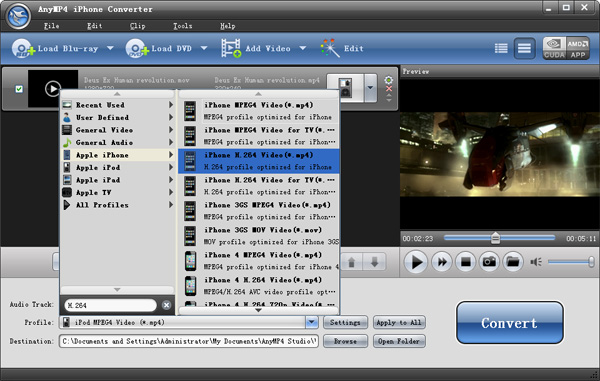Image resolution: width=600 pixels, height=381 pixels.
Task: Move the item down with arrow button
Action: pyautogui.click(x=375, y=262)
